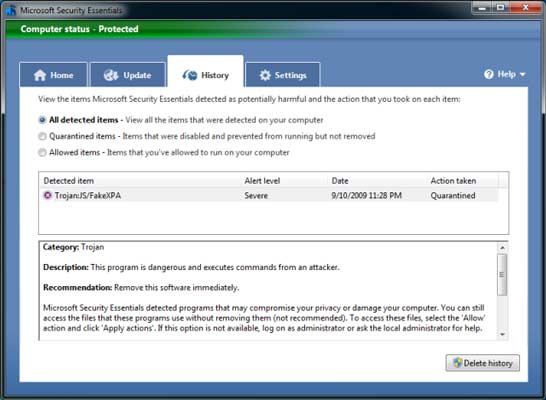Click the Trojan:JS/FakeXPA threat severity icon

coord(47,195)
